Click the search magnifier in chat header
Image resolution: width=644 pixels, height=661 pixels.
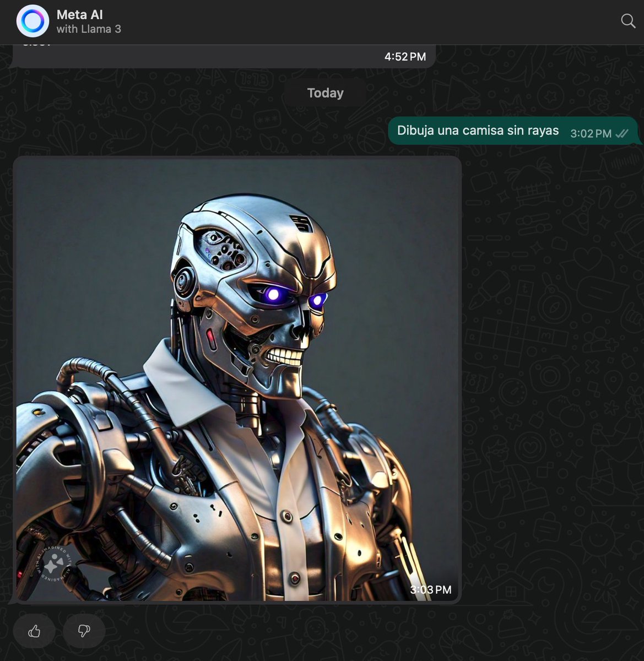coord(628,21)
